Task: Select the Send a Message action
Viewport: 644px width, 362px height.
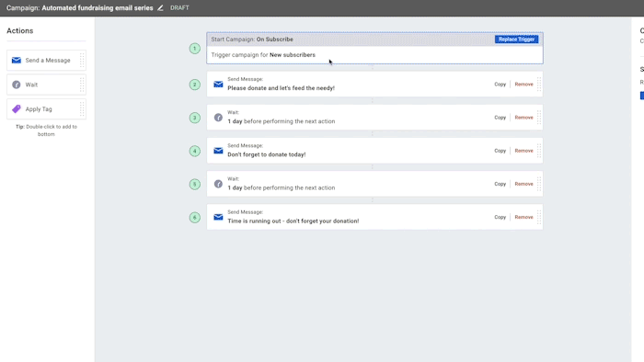Action: [x=46, y=61]
